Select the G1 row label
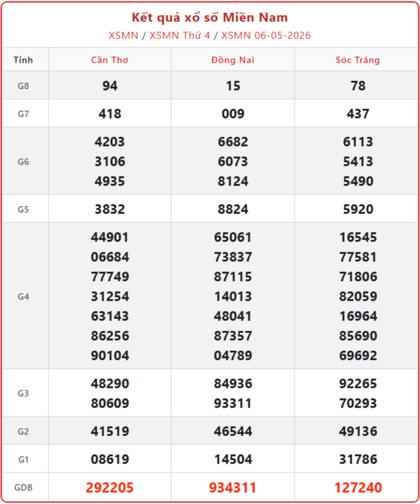This screenshot has width=420, height=504. (x=23, y=459)
